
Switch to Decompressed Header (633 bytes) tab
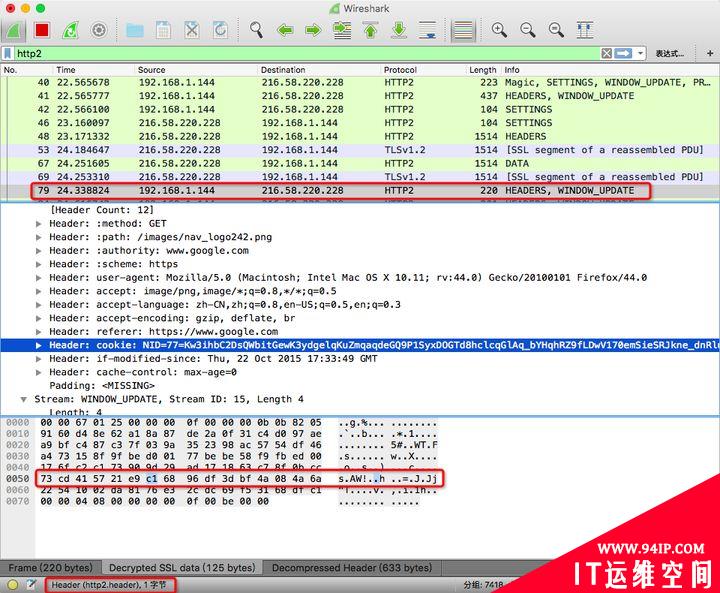pos(352,568)
